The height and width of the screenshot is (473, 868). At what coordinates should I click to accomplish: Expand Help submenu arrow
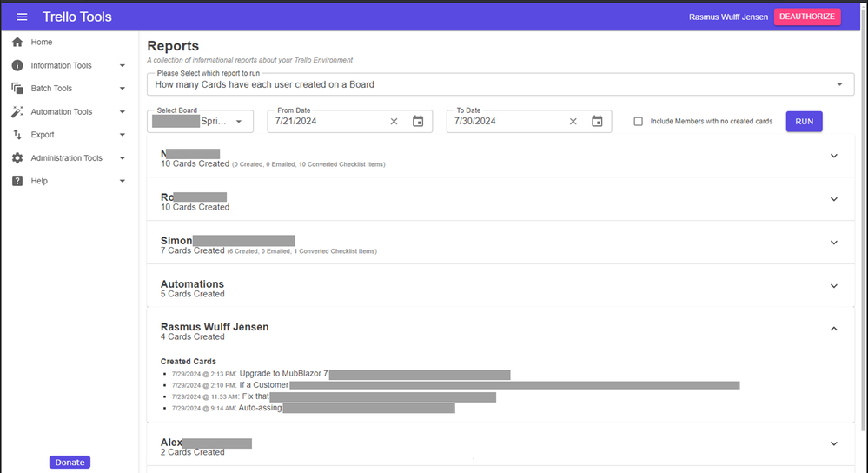tap(123, 181)
